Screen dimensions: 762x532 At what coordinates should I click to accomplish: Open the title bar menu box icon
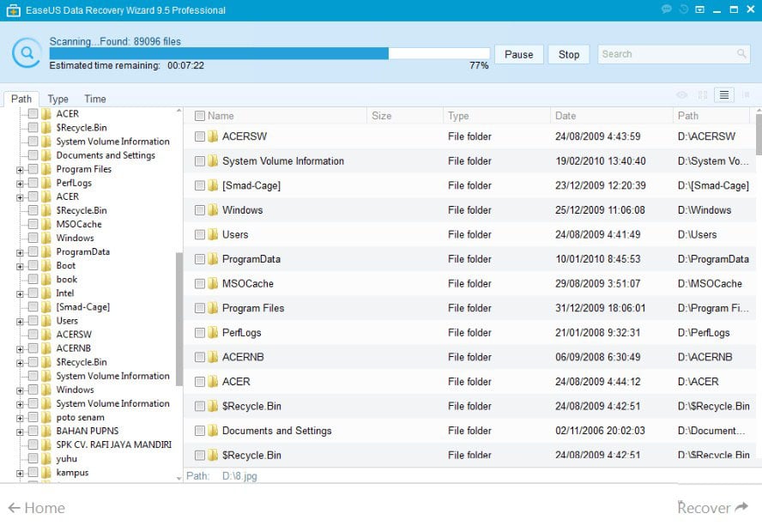tap(700, 9)
